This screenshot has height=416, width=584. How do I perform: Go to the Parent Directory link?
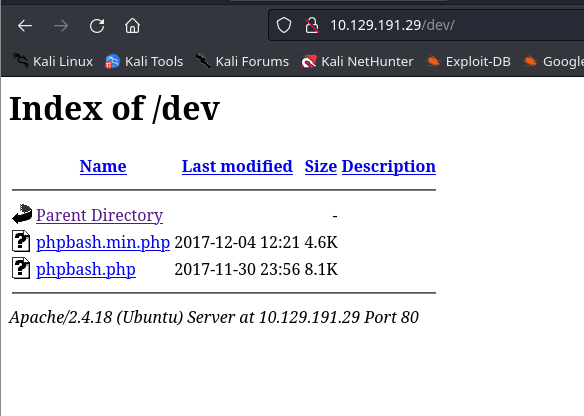pos(99,215)
